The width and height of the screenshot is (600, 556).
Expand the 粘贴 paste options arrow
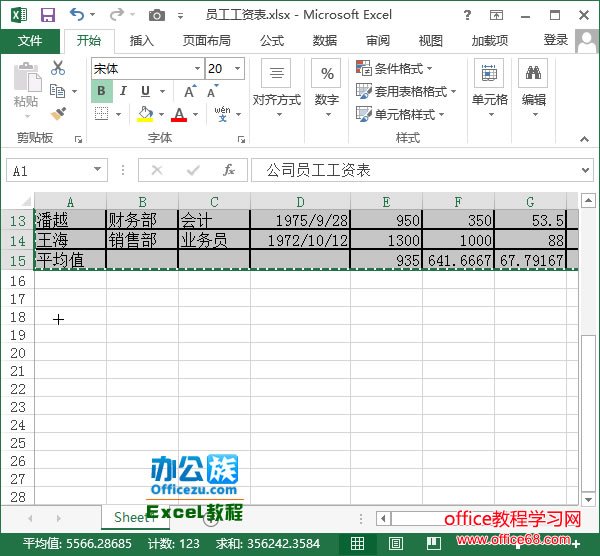(x=27, y=116)
